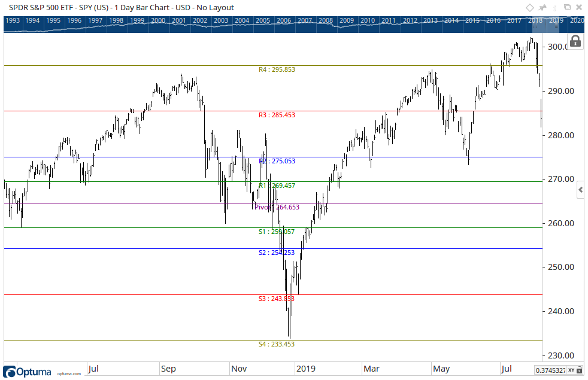Click the 270.00 price axis label
The width and height of the screenshot is (588, 380).
561,179
